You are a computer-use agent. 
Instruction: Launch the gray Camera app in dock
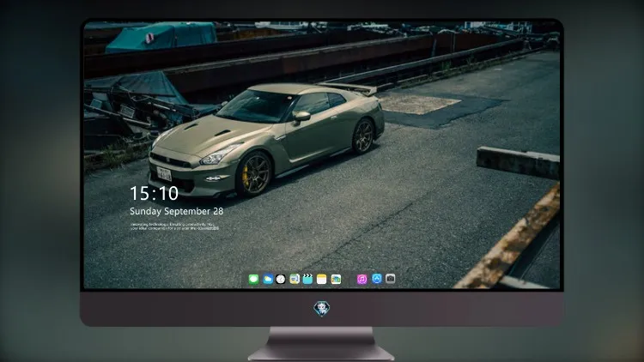click(391, 279)
